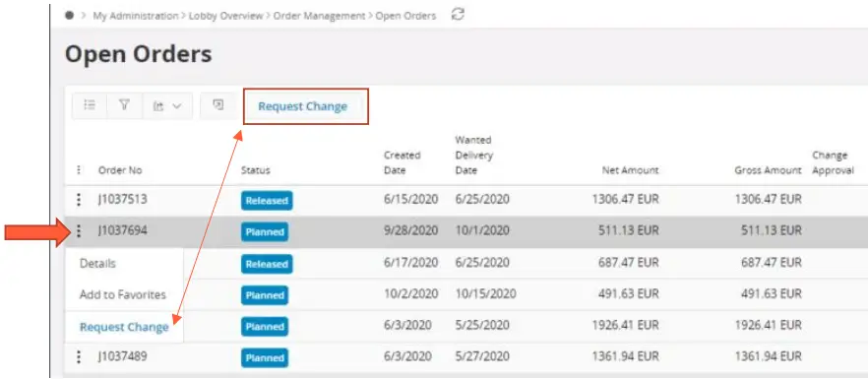Choose Details from the context menu
Screen dimensions: 868x379
(98, 263)
